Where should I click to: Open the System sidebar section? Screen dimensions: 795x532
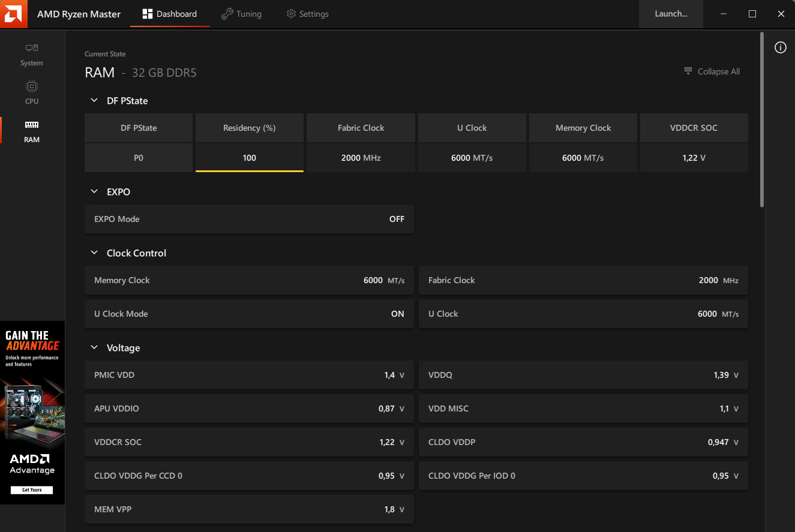point(32,55)
